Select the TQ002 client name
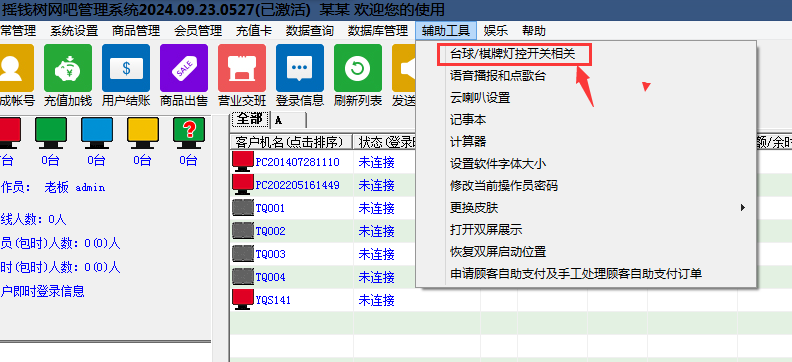Screen dimensions: 792x362 click(270, 231)
